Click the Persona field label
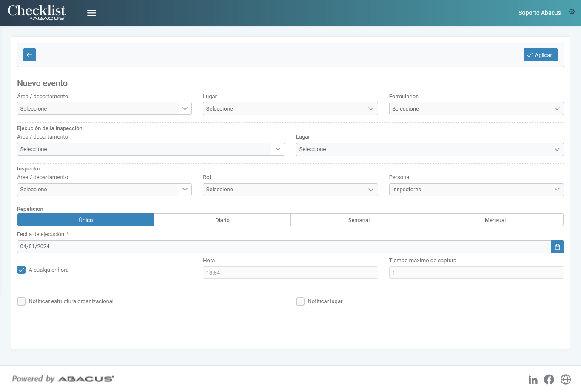Screen dimensions: 581x392 (x=399, y=177)
